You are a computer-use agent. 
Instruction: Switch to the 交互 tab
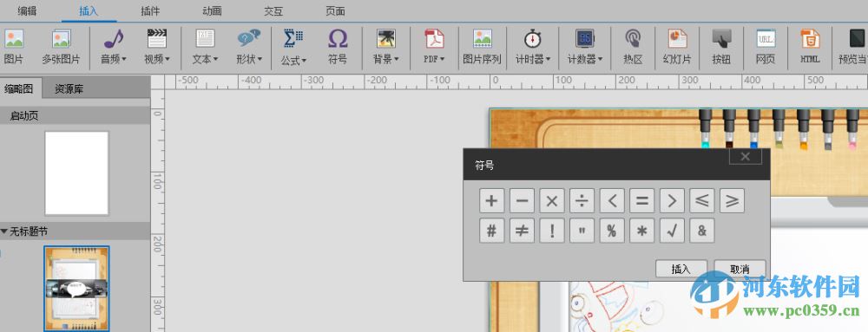point(273,10)
